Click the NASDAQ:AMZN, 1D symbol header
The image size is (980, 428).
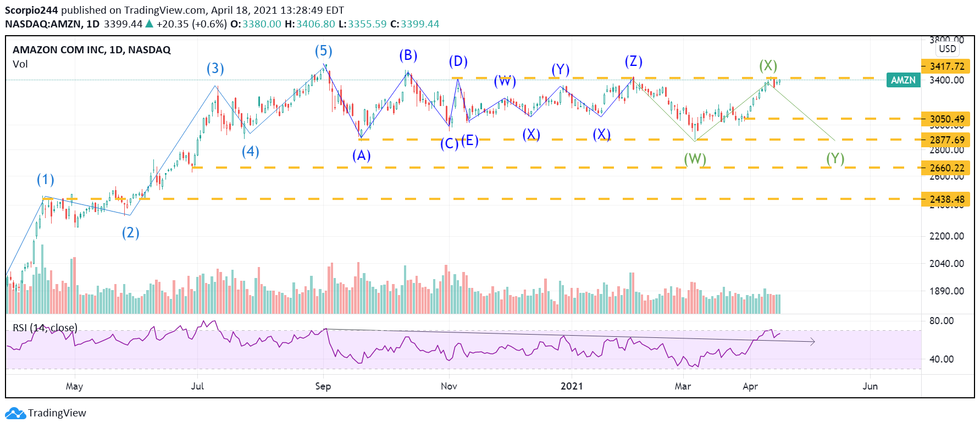click(x=52, y=24)
